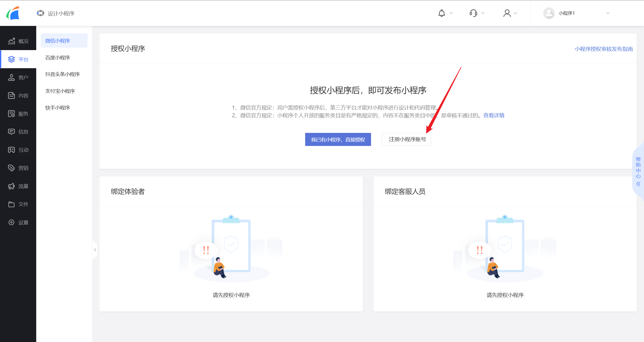
Task: Select 抖音头条小程序 submenu item
Action: 62,74
